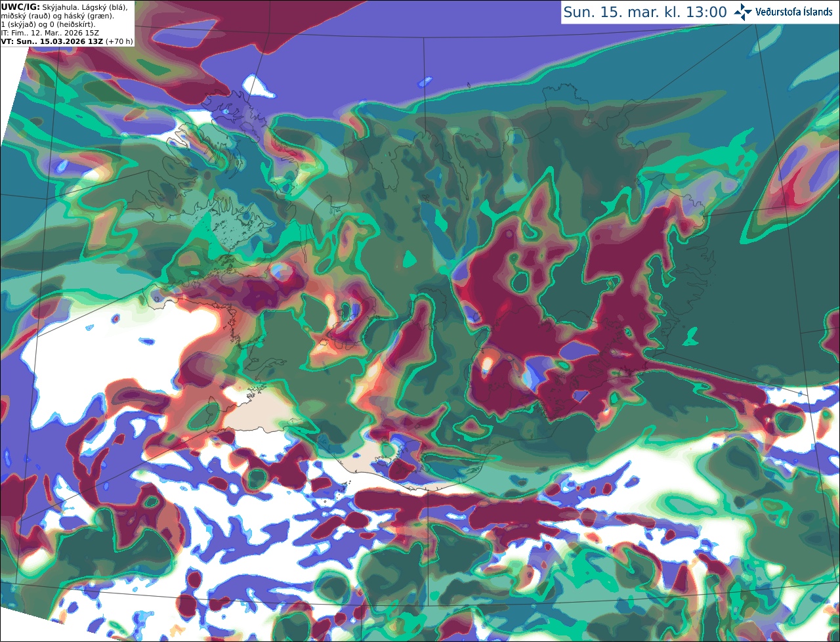Click the "Veðurstofa Íslands" text
Viewport: 840px width, 642px height.
pyautogui.click(x=794, y=12)
